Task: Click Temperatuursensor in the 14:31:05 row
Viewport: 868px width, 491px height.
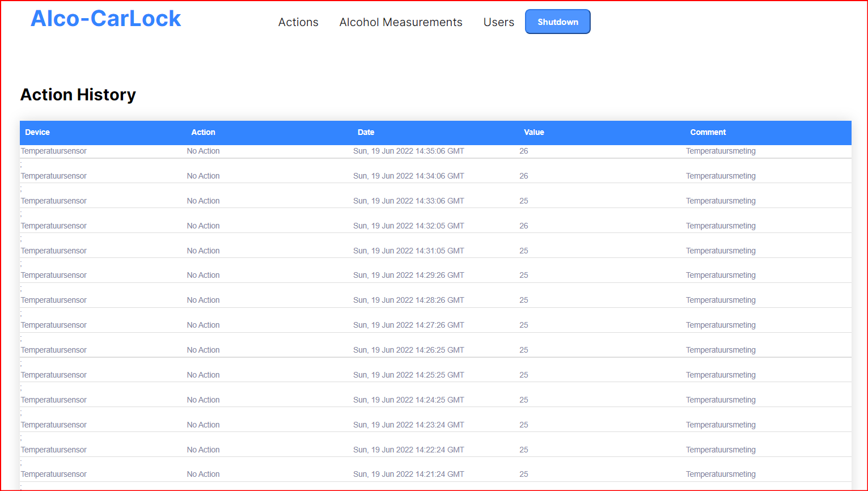Action: (x=54, y=251)
